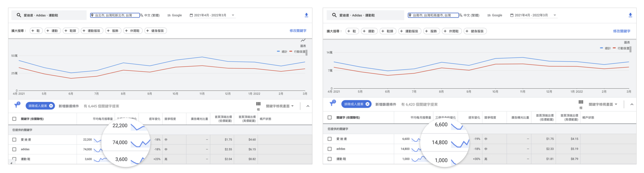Image resolution: width=644 pixels, height=173 pixels.
Task: Click the 台北市, 新北市 location field
Action: click(x=115, y=15)
